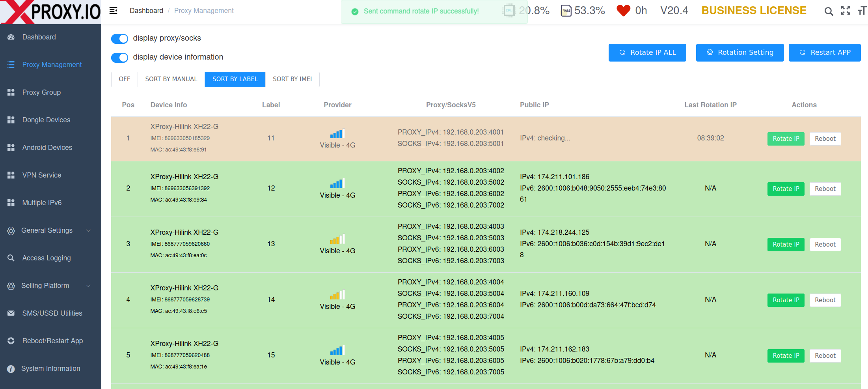
Task: Click IMEI 868777059620660 text
Action: (180, 244)
